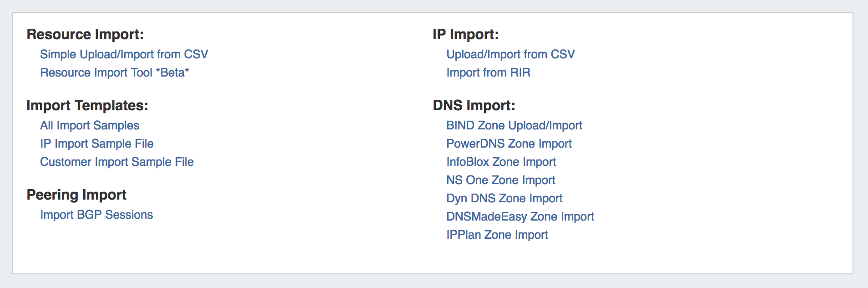Image resolution: width=868 pixels, height=288 pixels.
Task: Download the IP Import Sample File
Action: [96, 144]
